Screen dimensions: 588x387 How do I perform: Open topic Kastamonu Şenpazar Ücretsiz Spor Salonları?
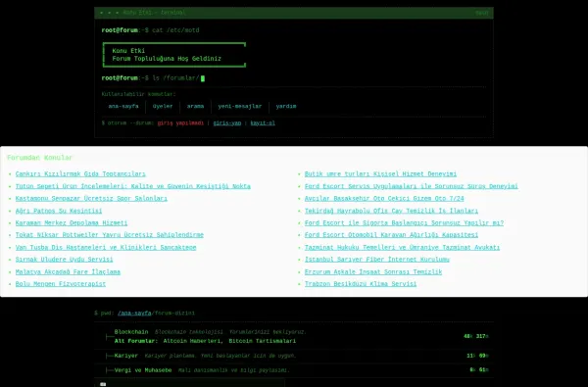tap(91, 198)
